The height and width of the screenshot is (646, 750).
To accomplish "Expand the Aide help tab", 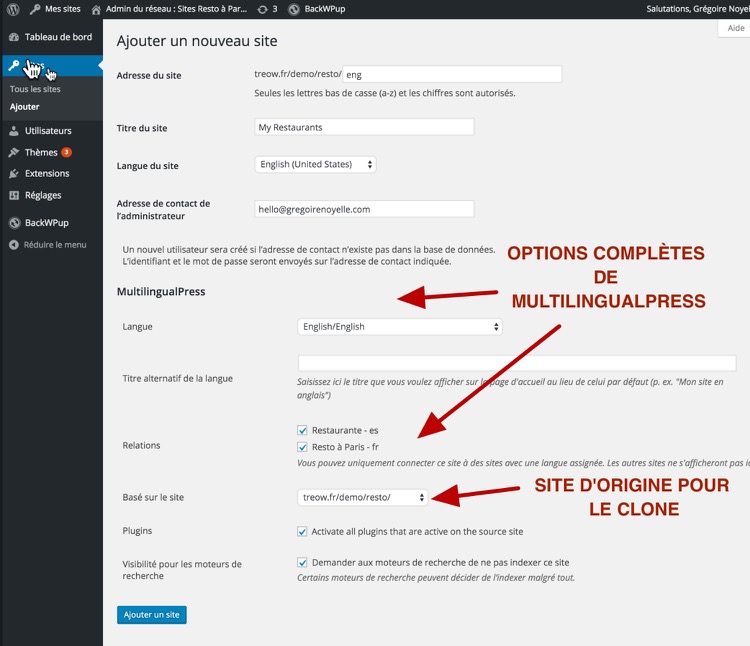I will click(735, 28).
